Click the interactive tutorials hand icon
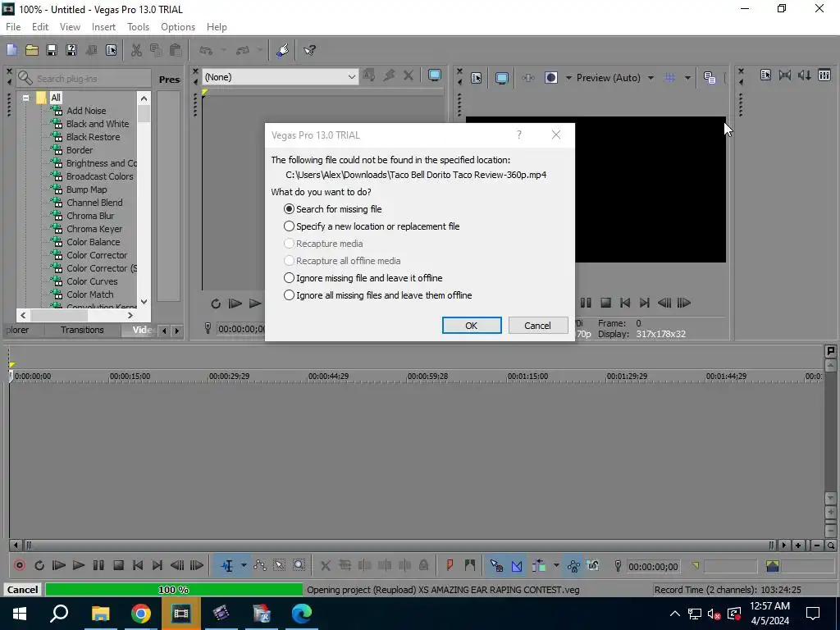The height and width of the screenshot is (630, 840). (x=283, y=50)
